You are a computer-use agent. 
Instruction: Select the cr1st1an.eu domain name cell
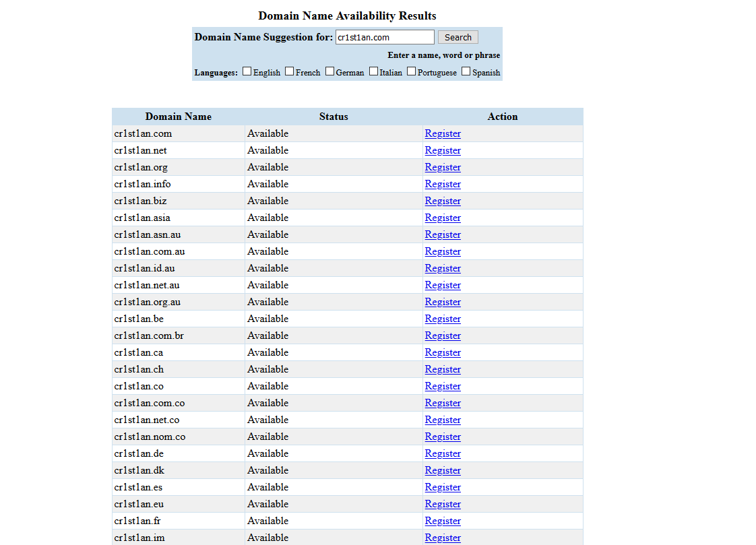coord(179,505)
